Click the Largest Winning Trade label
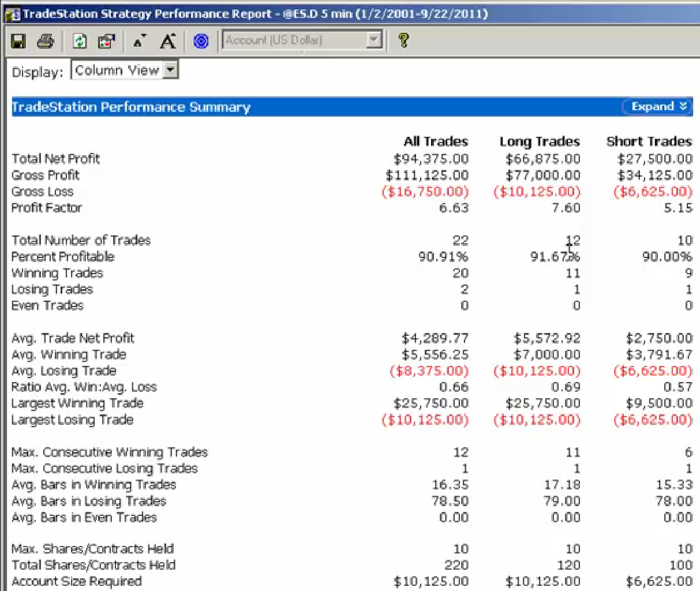Screen dimensions: 700x591 point(77,403)
